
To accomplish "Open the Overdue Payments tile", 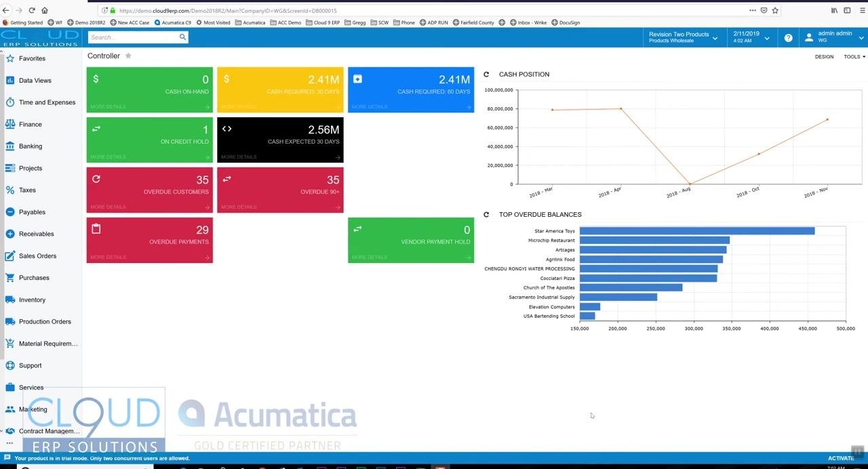I will [x=149, y=240].
